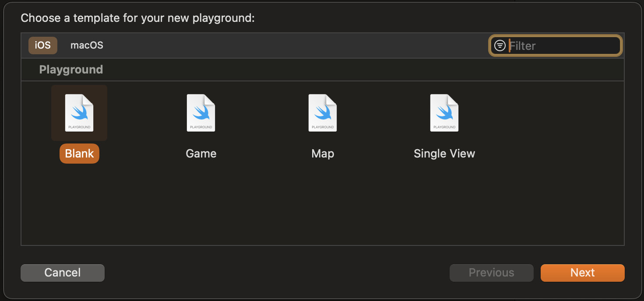This screenshot has height=301, width=644.
Task: Choose the Map playground template icon
Action: 323,113
